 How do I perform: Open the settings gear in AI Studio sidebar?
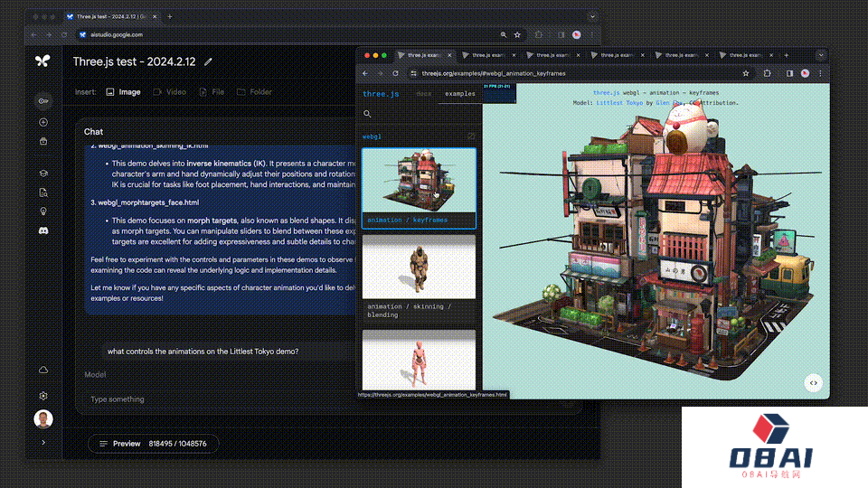pyautogui.click(x=43, y=396)
